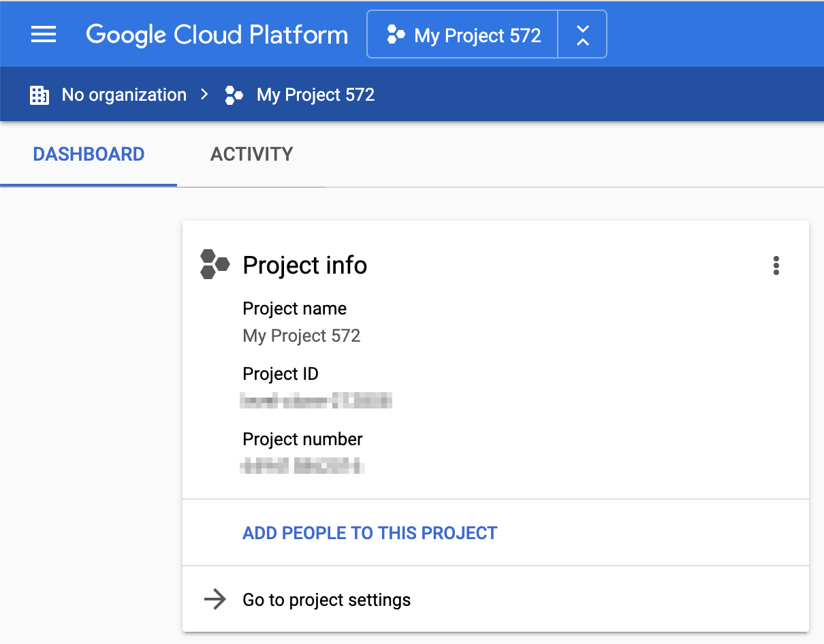Viewport: 824px width, 644px height.
Task: Select My Project 572 in the breadcrumb bar
Action: point(315,95)
